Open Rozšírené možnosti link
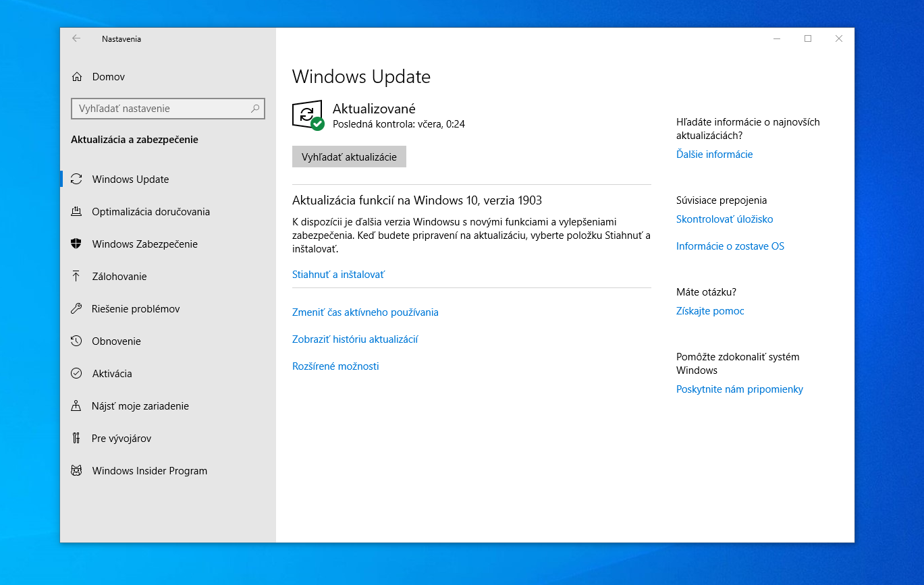Screen dimensions: 924x585 pos(335,366)
